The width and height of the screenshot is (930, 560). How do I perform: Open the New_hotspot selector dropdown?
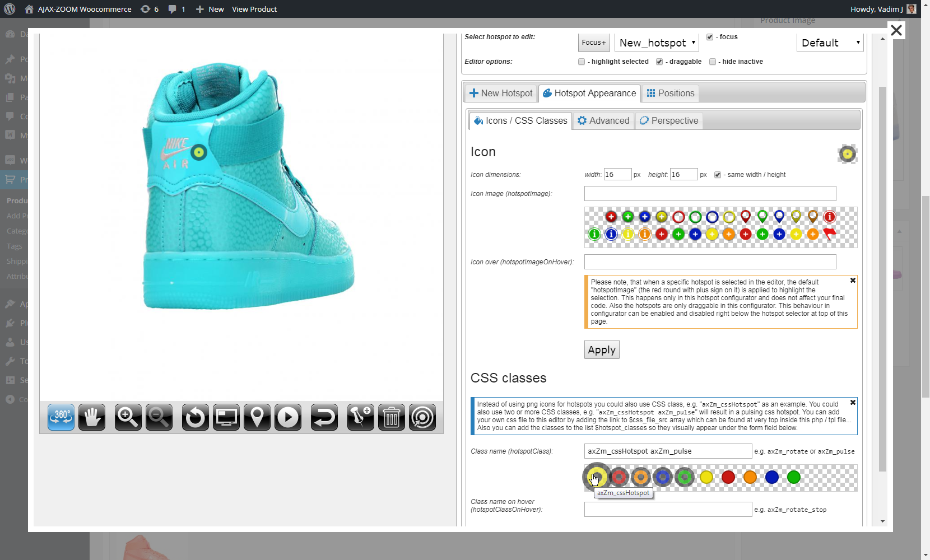657,43
